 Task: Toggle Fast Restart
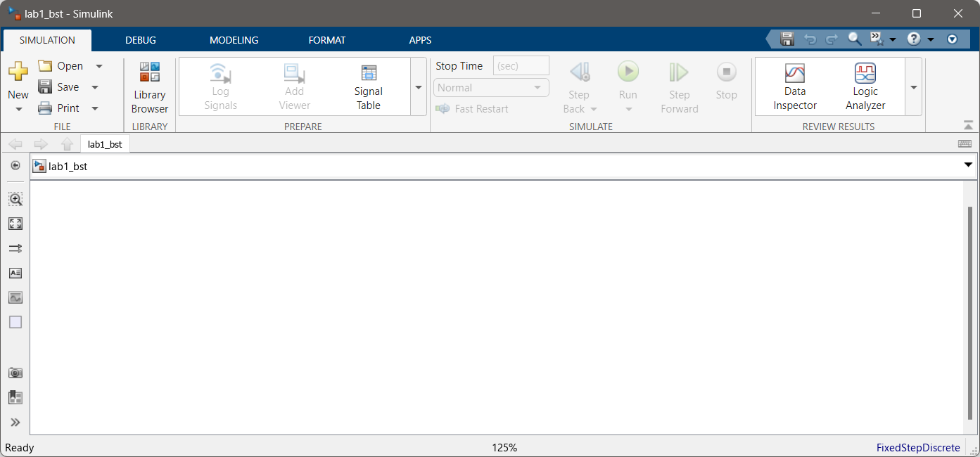pos(472,109)
